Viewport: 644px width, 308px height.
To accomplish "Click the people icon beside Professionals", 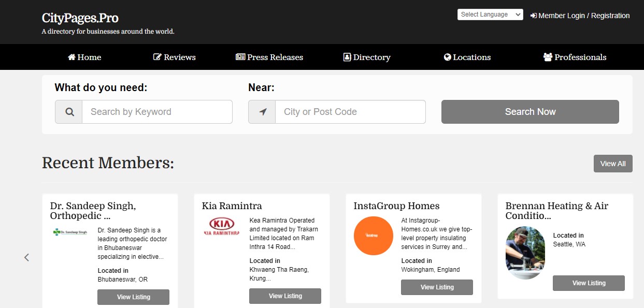I will 548,57.
